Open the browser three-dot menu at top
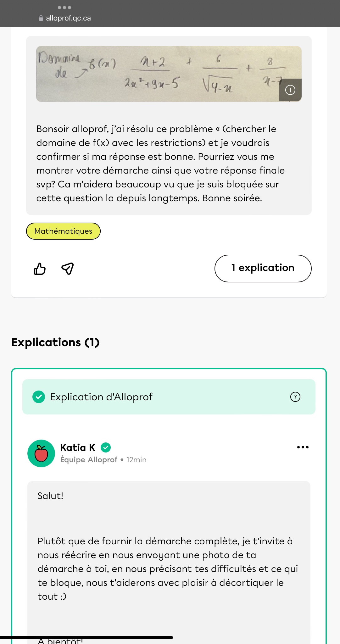The image size is (340, 644). click(64, 7)
